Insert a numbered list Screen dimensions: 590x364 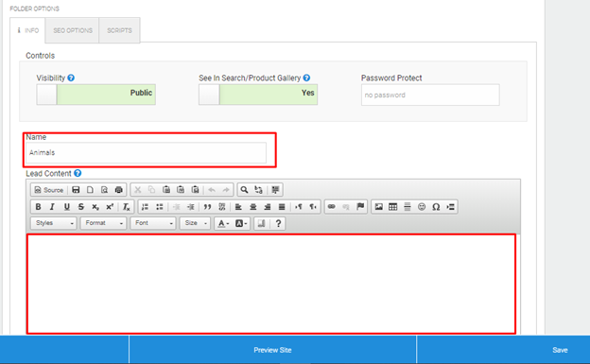(145, 207)
